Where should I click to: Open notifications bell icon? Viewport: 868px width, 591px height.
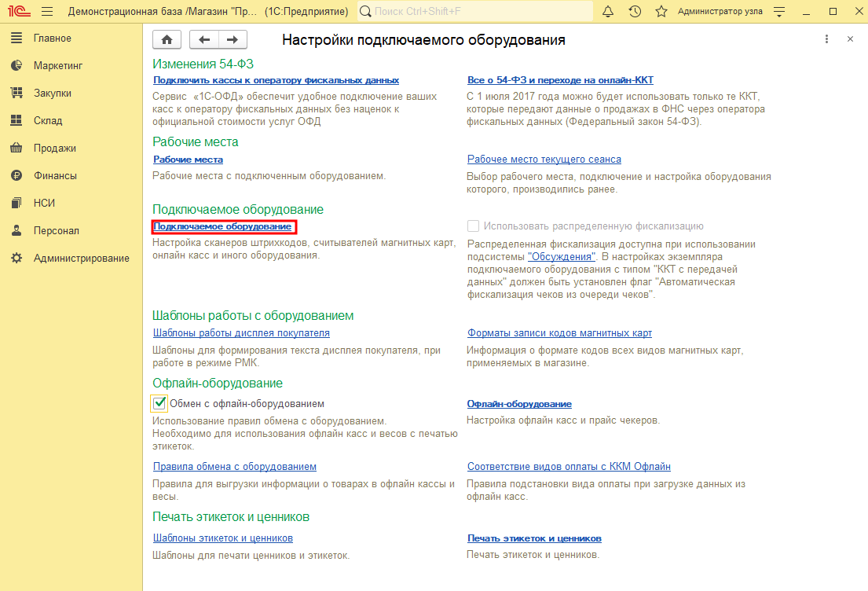(x=608, y=11)
